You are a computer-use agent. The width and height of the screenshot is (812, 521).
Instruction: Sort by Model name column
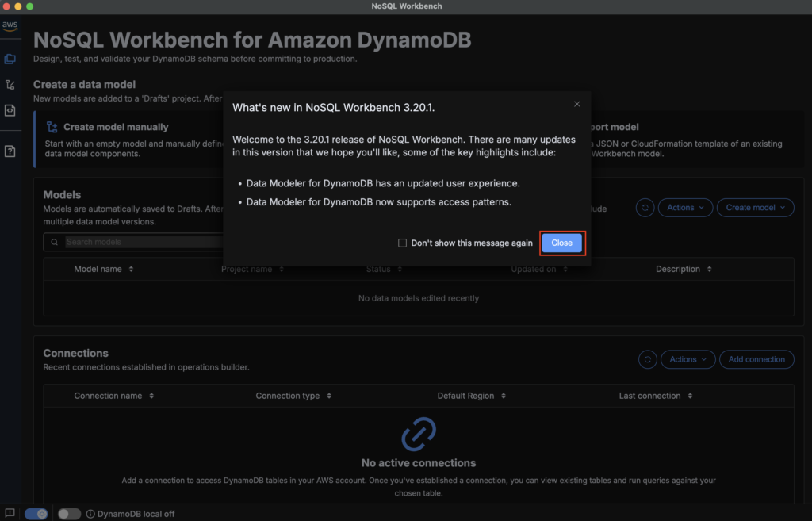tap(104, 269)
